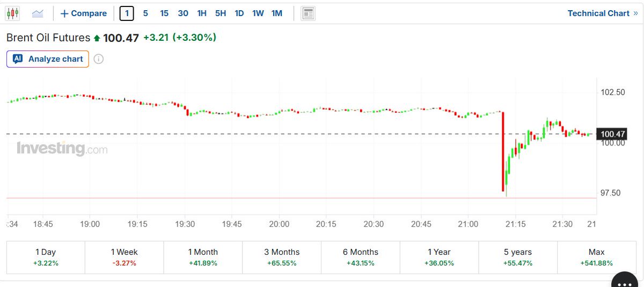Click the +3.21 (+3.30%) change value
644x287 pixels.
(x=180, y=38)
